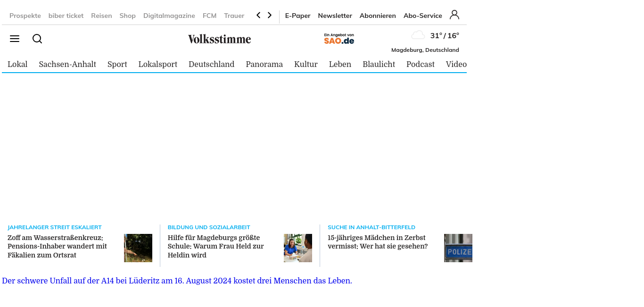Image resolution: width=644 pixels, height=307 pixels.
Task: Select the Sport section
Action: tap(117, 64)
